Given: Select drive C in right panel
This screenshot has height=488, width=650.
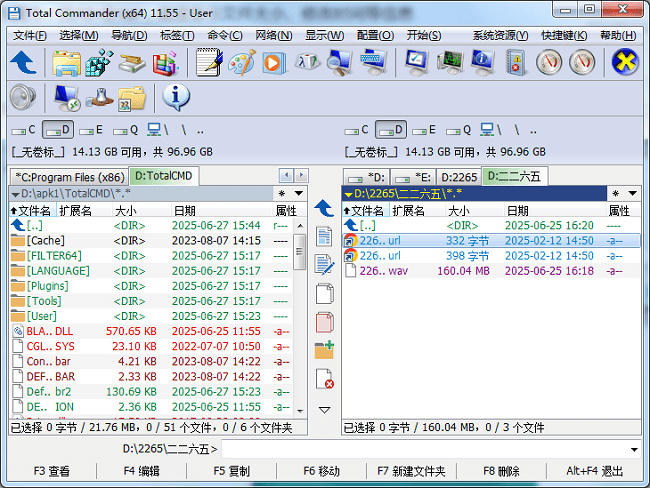Looking at the screenshot, I should (357, 130).
